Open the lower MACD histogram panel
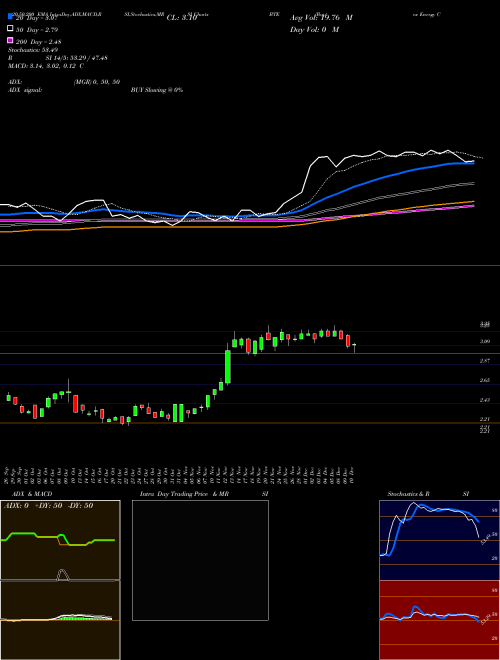The height and width of the screenshot is (660, 500). (x=60, y=620)
